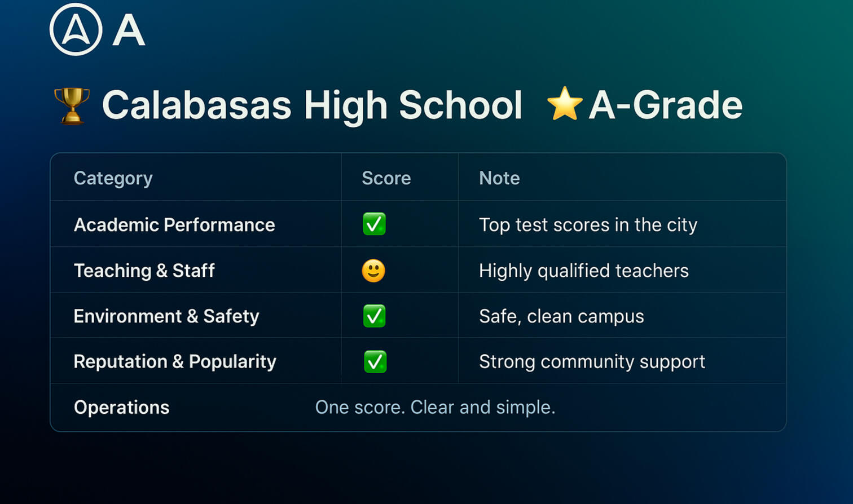The image size is (853, 504).
Task: Select the Note column header
Action: (x=499, y=178)
